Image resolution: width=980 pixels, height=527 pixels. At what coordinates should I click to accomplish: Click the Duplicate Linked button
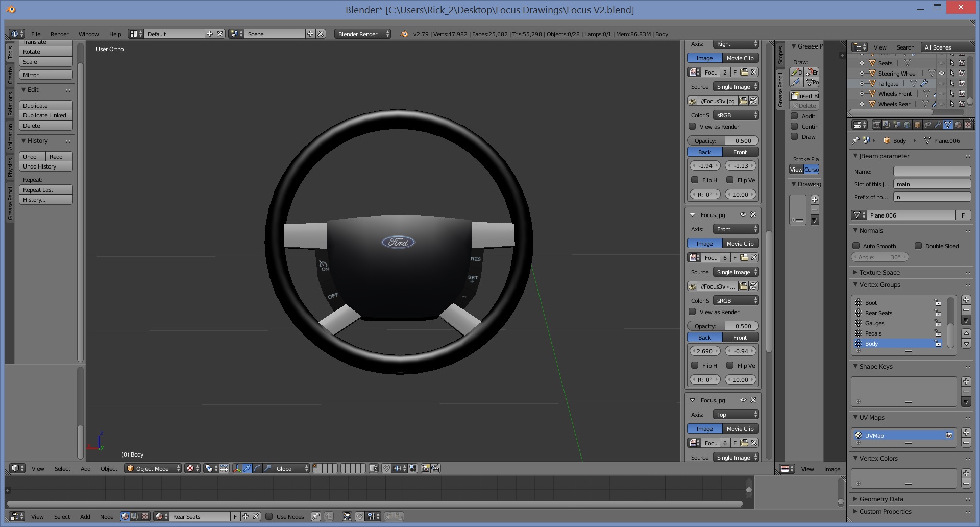pyautogui.click(x=46, y=115)
